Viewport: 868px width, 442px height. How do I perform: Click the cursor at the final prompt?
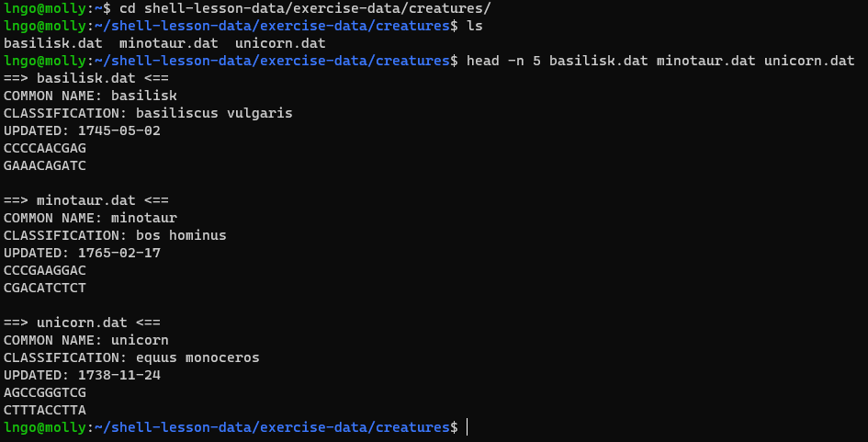point(468,427)
